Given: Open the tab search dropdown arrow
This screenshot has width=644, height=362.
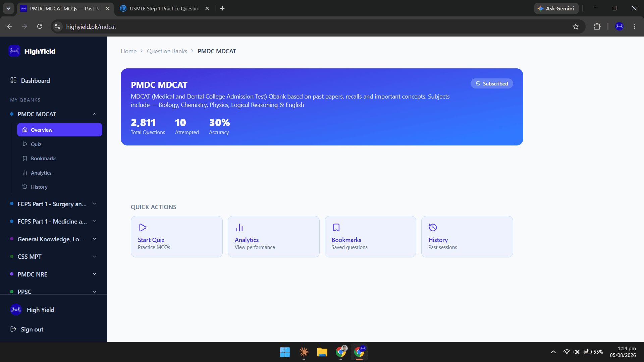Looking at the screenshot, I should point(8,8).
